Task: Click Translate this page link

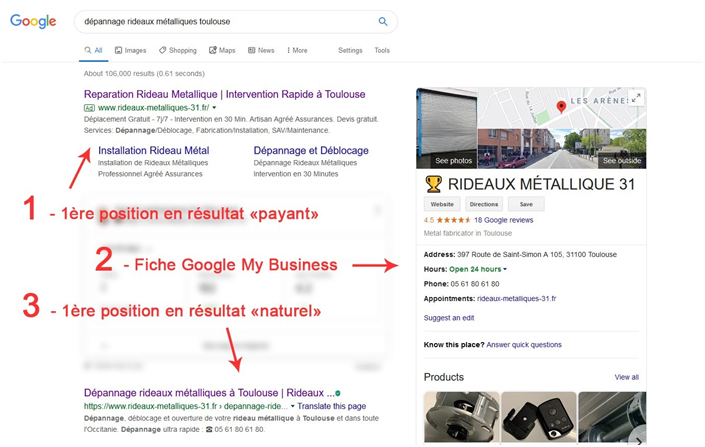Action: pos(331,406)
